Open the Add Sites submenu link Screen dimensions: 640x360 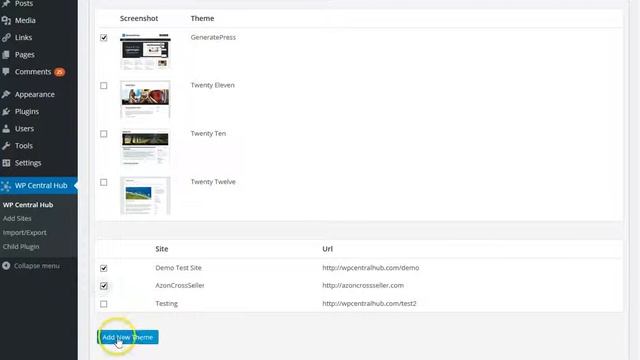coord(17,219)
